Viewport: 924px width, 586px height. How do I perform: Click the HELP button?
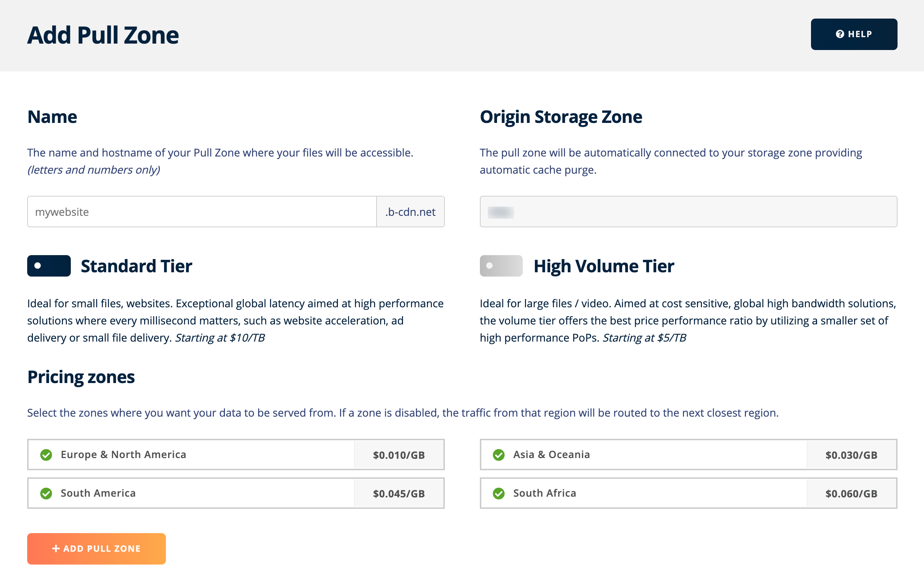click(854, 34)
